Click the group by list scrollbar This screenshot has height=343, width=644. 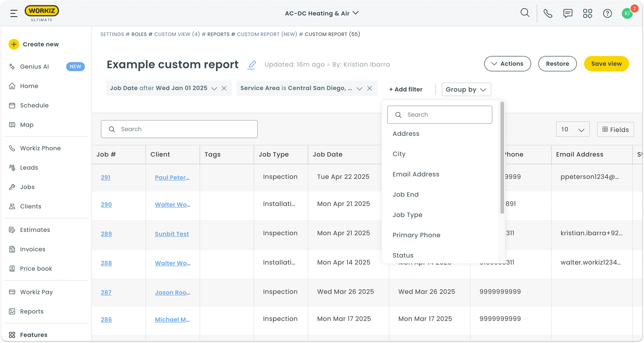[x=502, y=158]
